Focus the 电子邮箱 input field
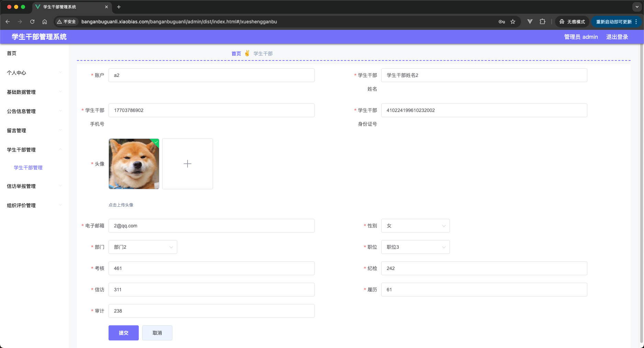This screenshot has height=348, width=644. coord(212,226)
